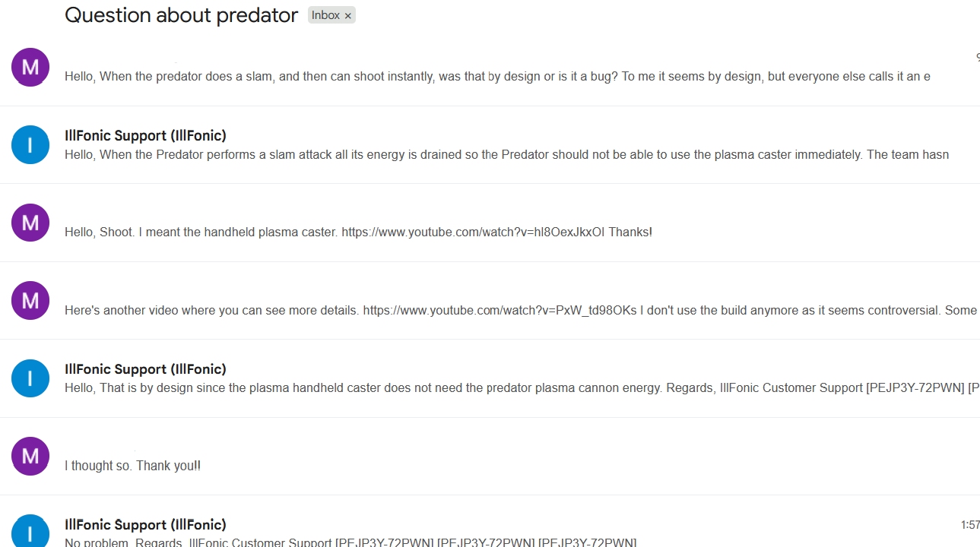Click the blue avatar beside the slam attack reply
Screen dimensions: 980x547
click(x=30, y=144)
